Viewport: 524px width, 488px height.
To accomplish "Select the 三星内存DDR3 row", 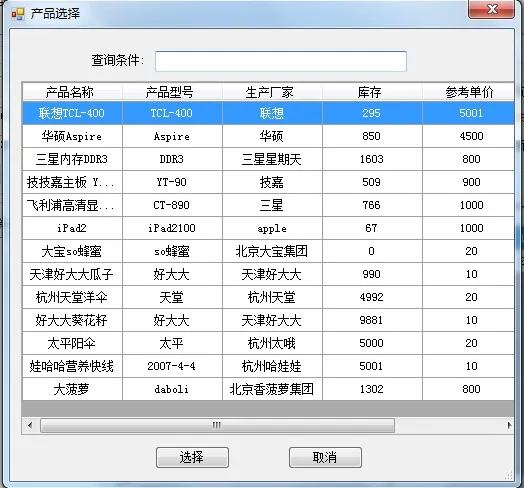I will 268,159.
